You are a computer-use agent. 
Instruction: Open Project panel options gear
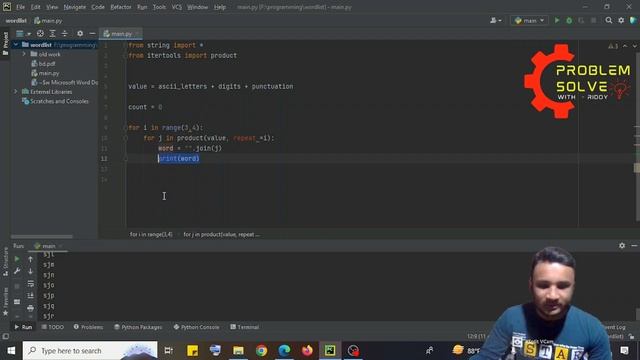tap(80, 33)
